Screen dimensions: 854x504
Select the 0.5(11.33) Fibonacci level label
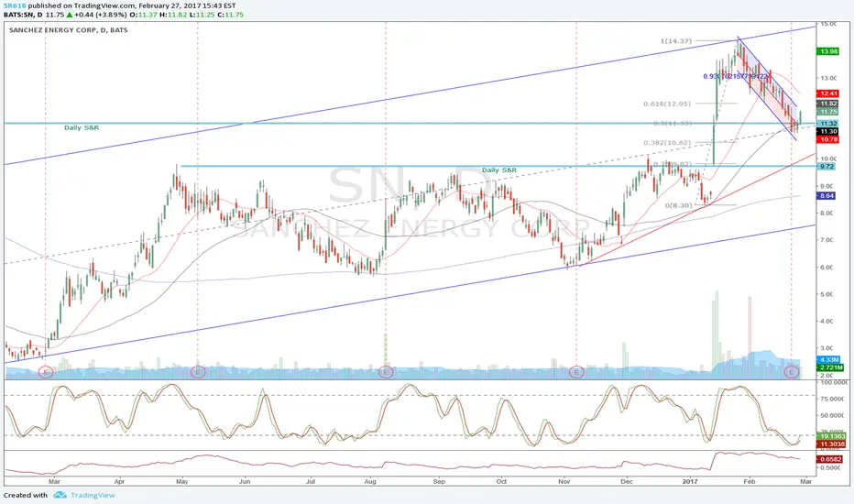[672, 123]
